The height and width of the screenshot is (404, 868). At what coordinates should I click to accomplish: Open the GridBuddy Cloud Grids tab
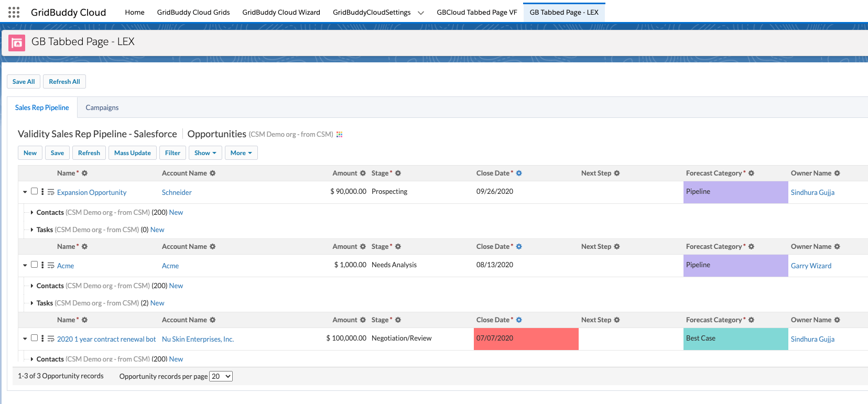[193, 13]
